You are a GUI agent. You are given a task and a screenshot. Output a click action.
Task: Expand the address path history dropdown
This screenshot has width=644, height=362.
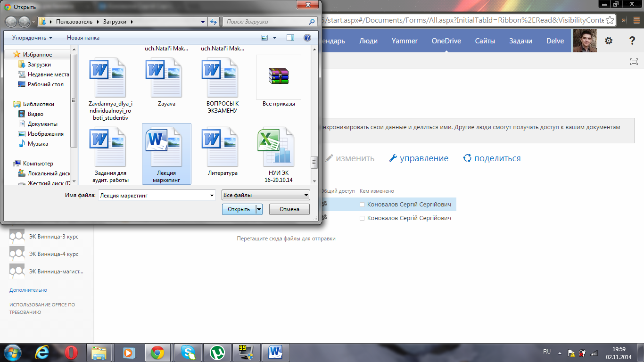point(203,22)
